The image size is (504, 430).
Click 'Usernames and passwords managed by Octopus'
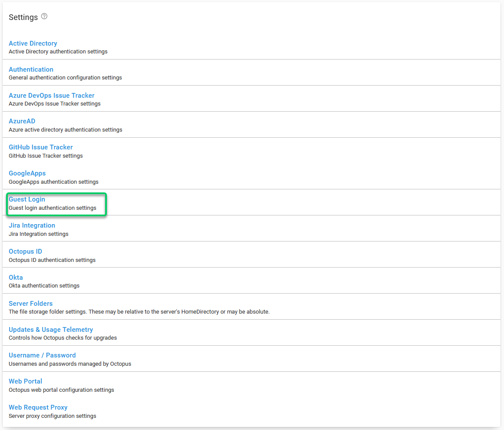click(70, 364)
